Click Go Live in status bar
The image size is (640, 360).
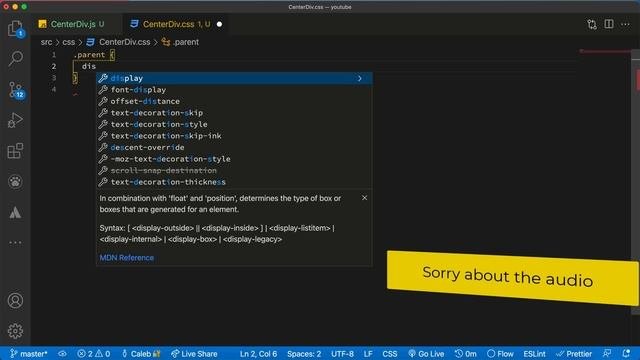tap(426, 354)
